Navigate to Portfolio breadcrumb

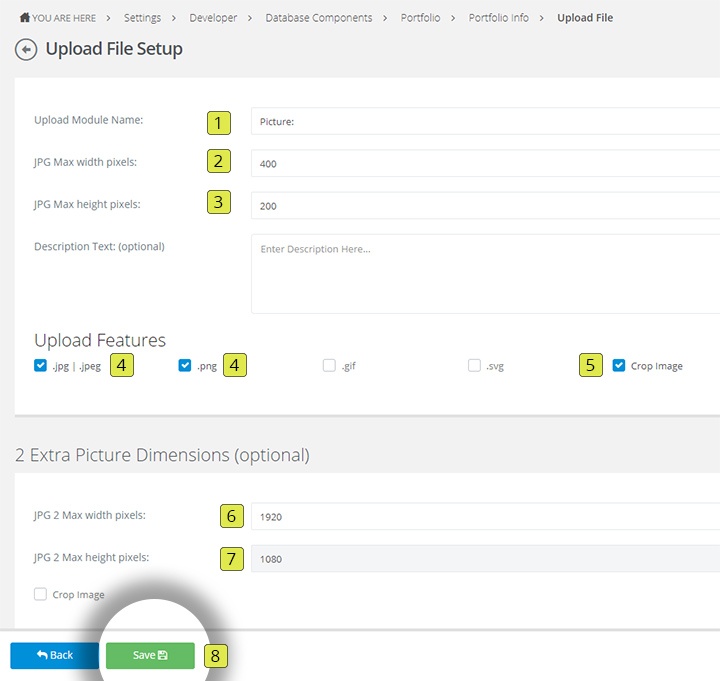click(420, 18)
